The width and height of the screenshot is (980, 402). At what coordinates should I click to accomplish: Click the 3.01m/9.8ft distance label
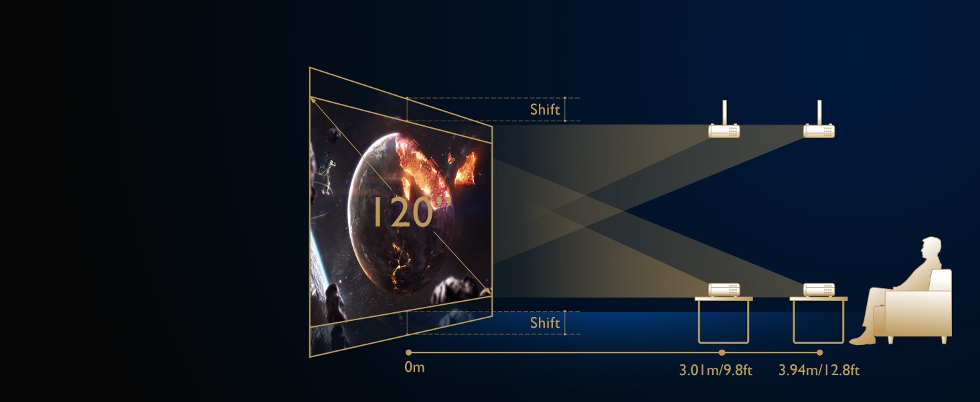[716, 370]
